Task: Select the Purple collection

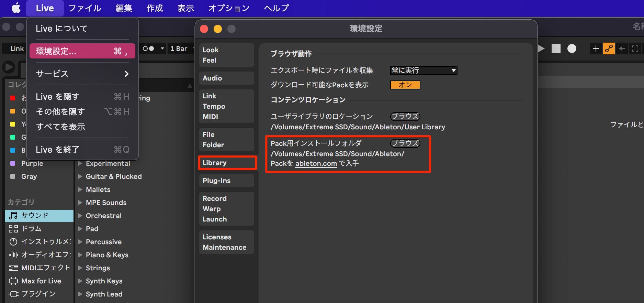Action: point(39,163)
